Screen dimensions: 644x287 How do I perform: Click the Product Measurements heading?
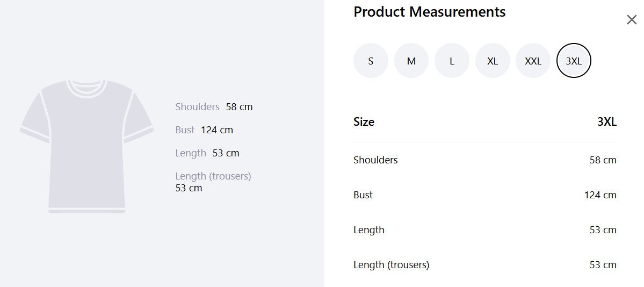429,12
